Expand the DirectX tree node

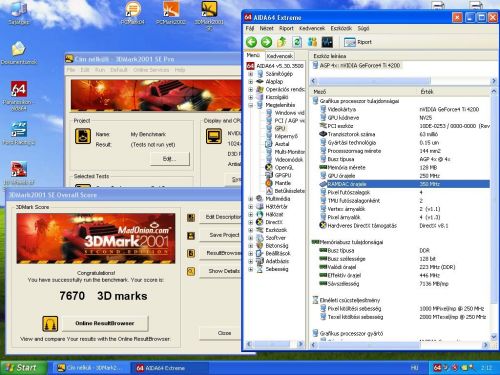(x=251, y=222)
